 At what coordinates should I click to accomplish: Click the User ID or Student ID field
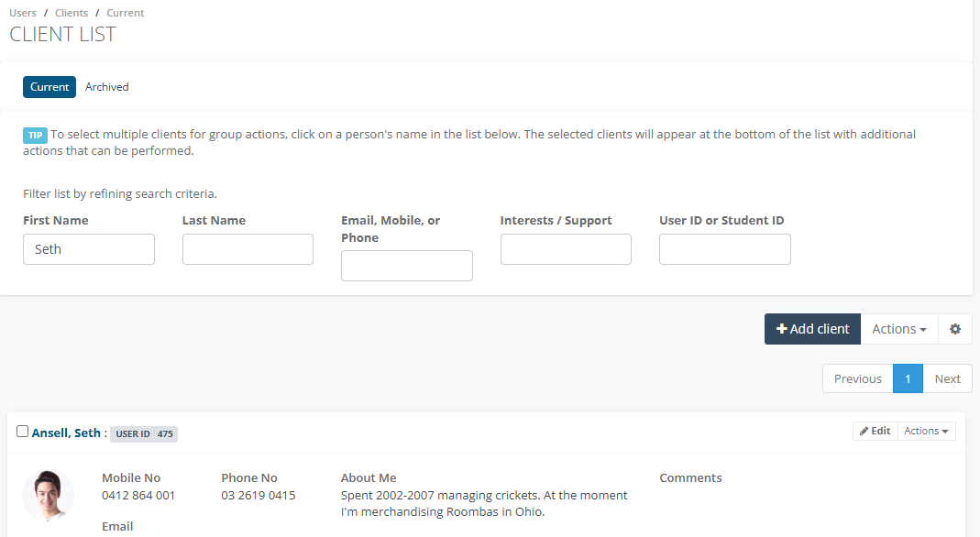[724, 249]
